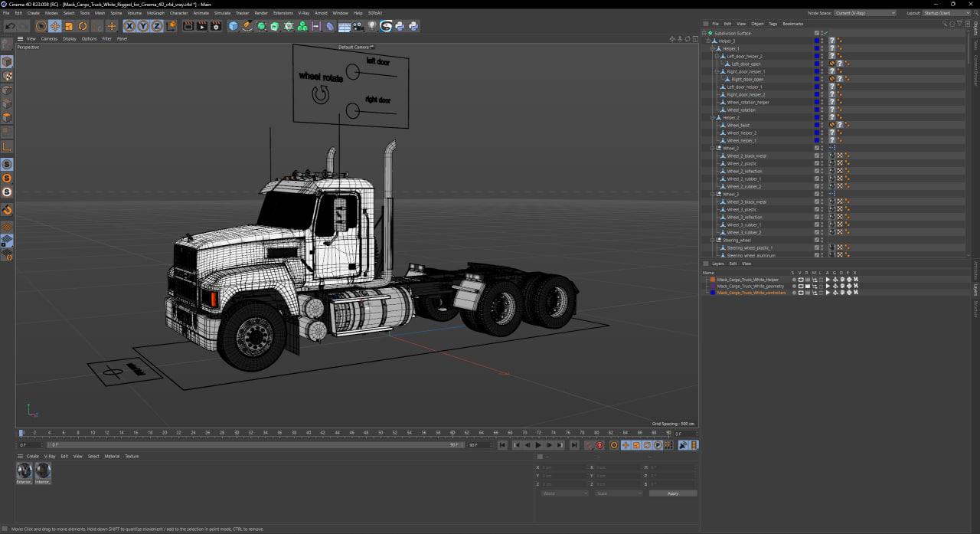Viewport: 980px width, 534px height.
Task: Open the material manager Create menu
Action: point(33,456)
